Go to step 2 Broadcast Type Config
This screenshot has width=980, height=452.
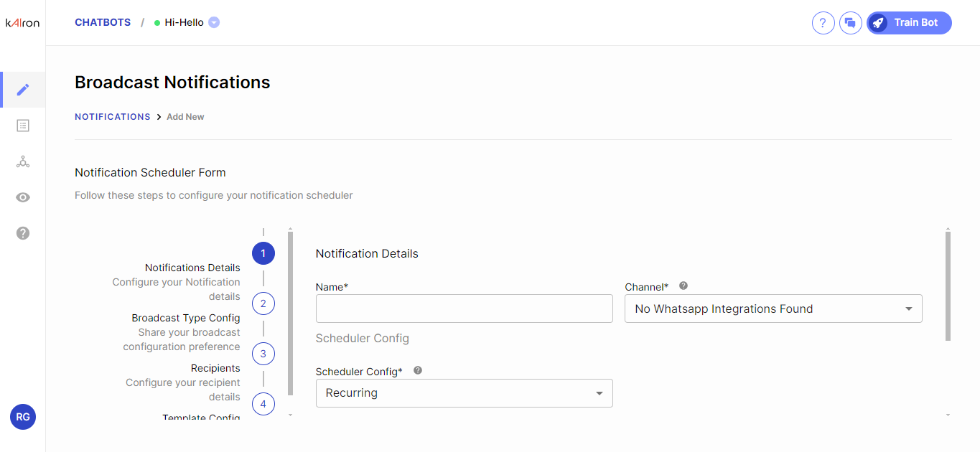point(263,303)
